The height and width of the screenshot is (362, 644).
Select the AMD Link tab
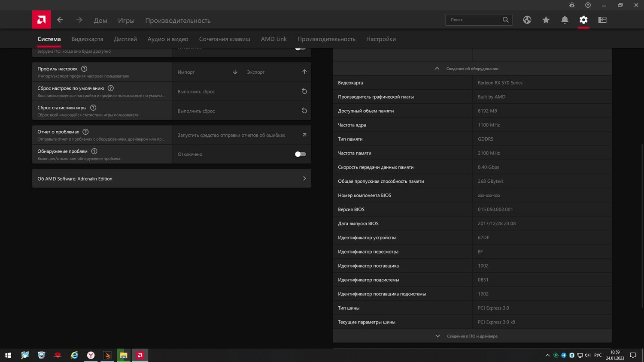click(x=274, y=39)
